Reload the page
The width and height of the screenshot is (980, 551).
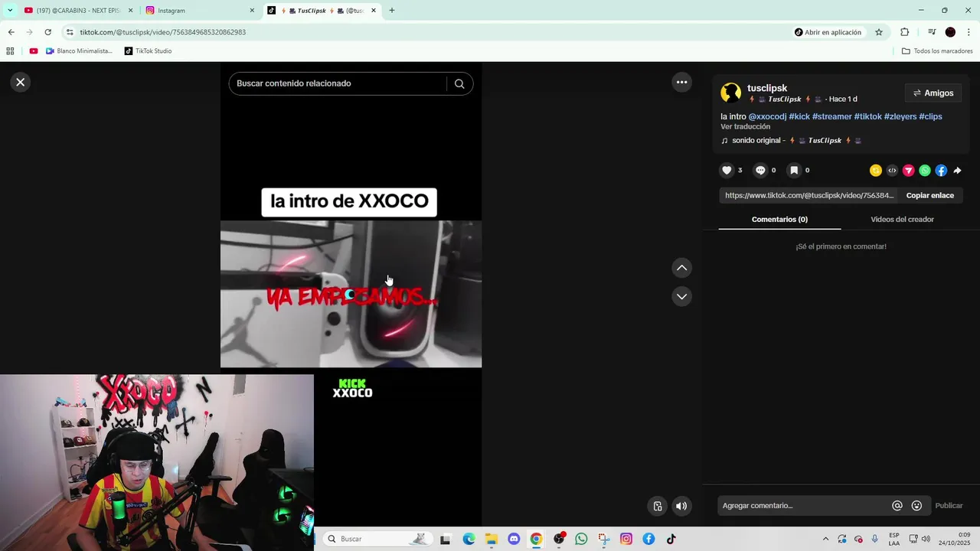(x=47, y=32)
